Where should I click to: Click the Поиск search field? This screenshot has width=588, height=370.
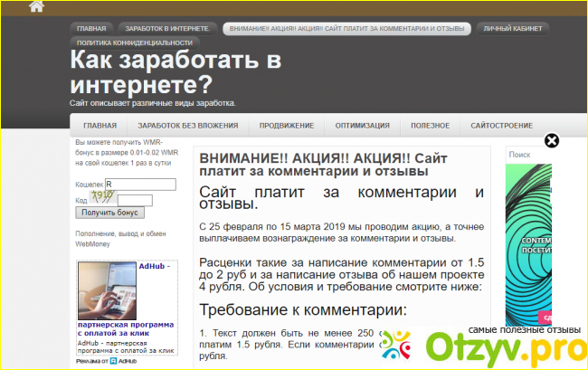tap(529, 155)
